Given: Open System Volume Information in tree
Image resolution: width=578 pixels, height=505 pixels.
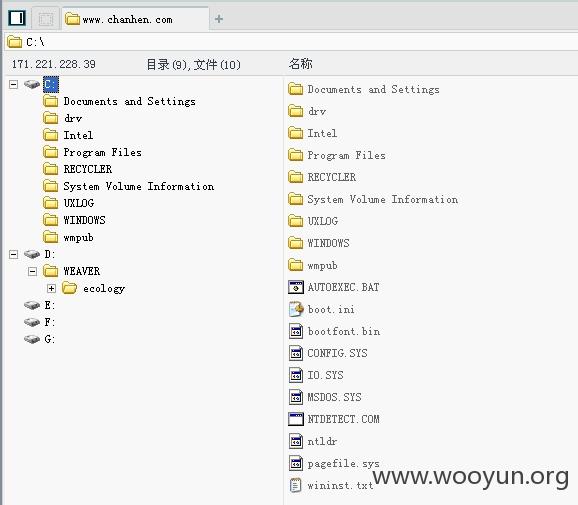Looking at the screenshot, I should point(139,186).
